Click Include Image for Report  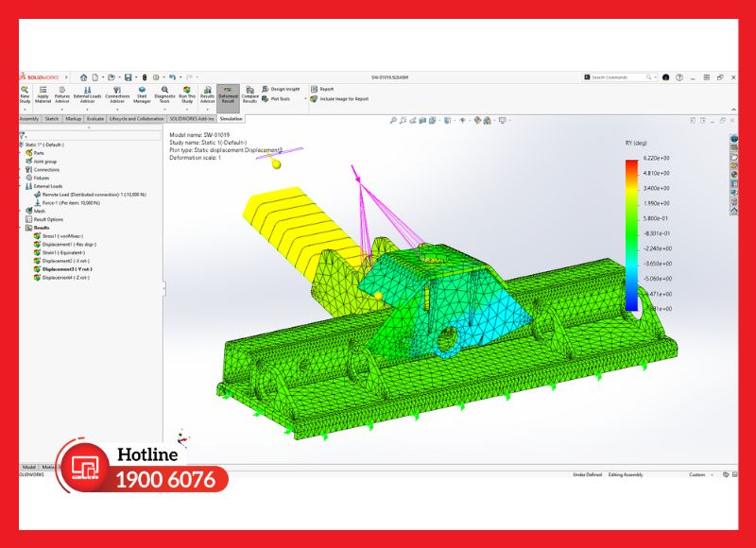coord(339,99)
